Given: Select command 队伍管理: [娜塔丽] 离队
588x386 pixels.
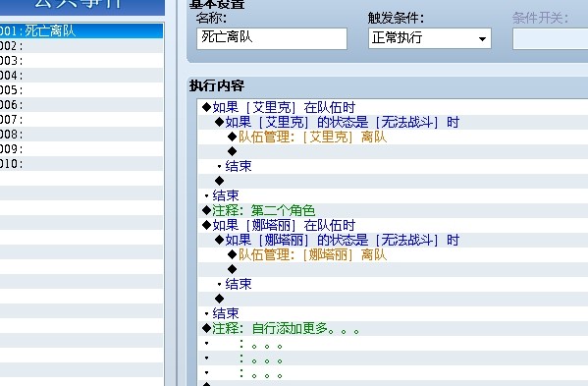Looking at the screenshot, I should (393, 254).
